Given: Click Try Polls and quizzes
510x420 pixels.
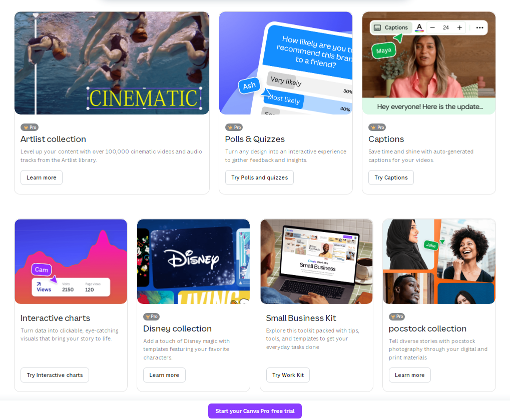Looking at the screenshot, I should (x=259, y=177).
